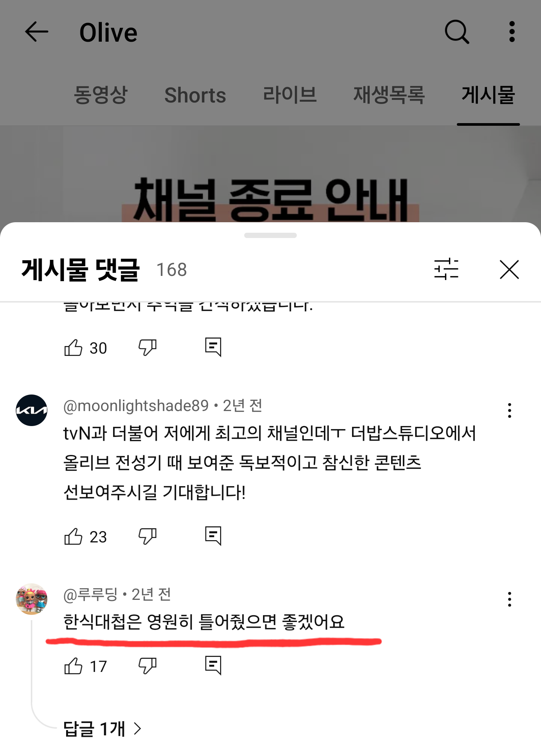The image size is (541, 756).
Task: Open @moonlightshade89 profile avatar
Action: 32,410
